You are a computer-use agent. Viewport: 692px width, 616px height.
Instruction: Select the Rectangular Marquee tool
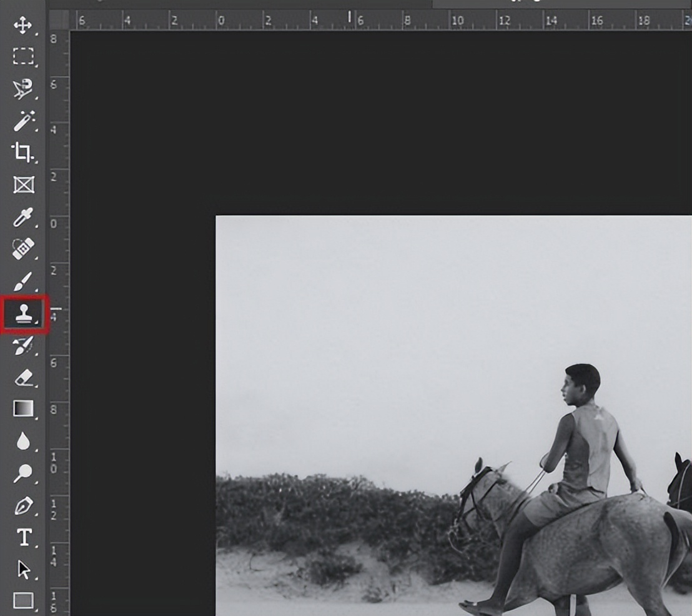click(x=24, y=55)
